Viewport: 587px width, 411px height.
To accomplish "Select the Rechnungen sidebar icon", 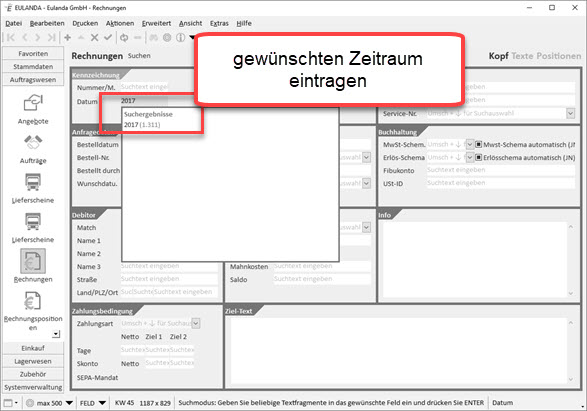I will point(33,261).
